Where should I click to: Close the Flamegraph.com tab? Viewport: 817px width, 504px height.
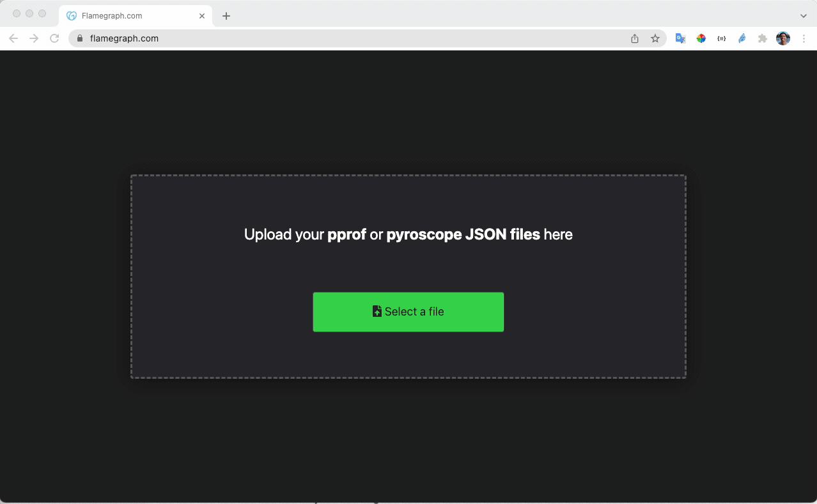202,16
